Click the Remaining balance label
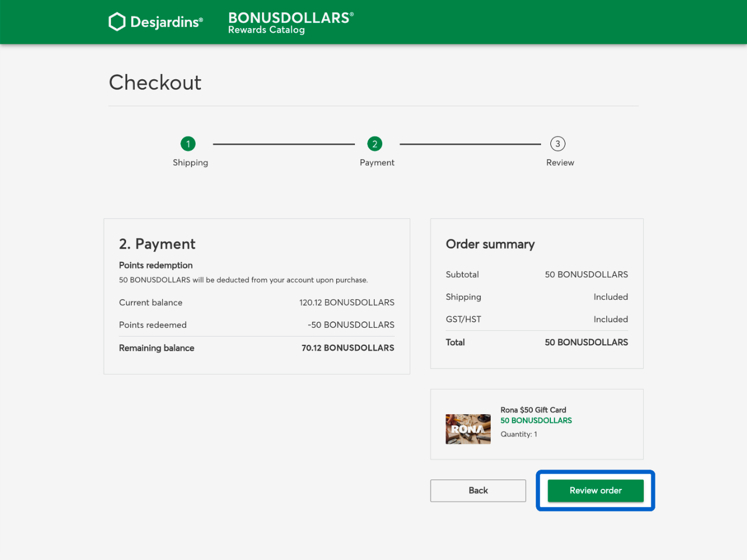Viewport: 747px width, 560px height. pyautogui.click(x=156, y=348)
